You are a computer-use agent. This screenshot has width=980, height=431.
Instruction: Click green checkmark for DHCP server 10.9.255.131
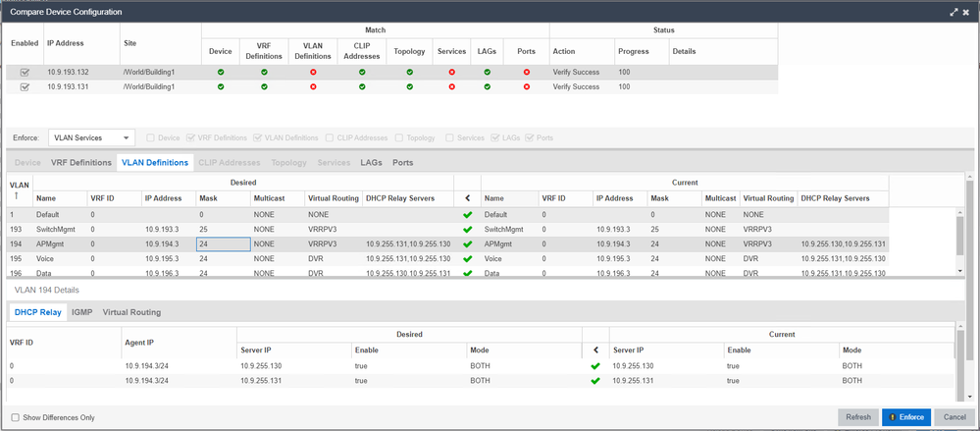click(594, 380)
